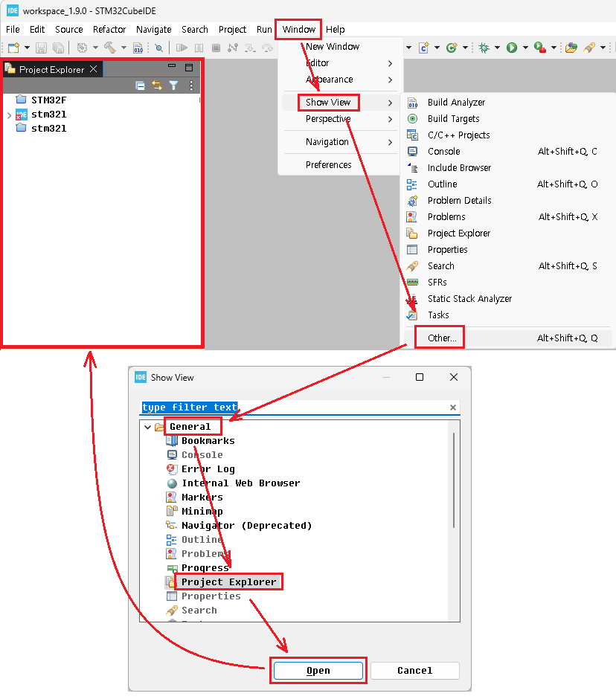Viewport: 616px width, 699px height.
Task: Open the dropdown next to Debug bug icon
Action: coord(497,48)
